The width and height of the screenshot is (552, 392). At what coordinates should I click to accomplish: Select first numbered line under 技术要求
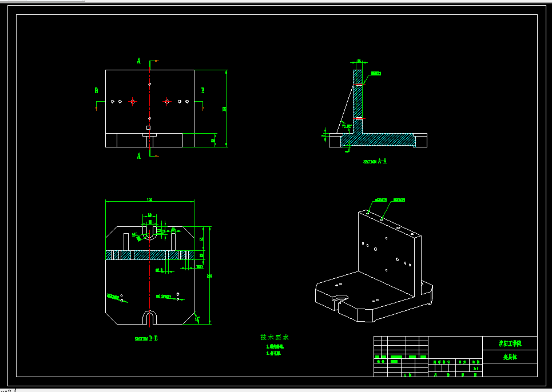275,347
